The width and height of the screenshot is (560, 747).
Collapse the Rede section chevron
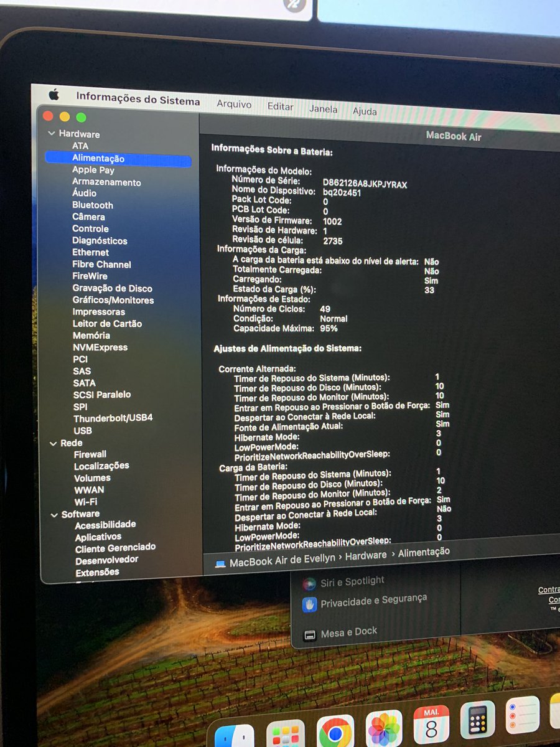click(54, 443)
